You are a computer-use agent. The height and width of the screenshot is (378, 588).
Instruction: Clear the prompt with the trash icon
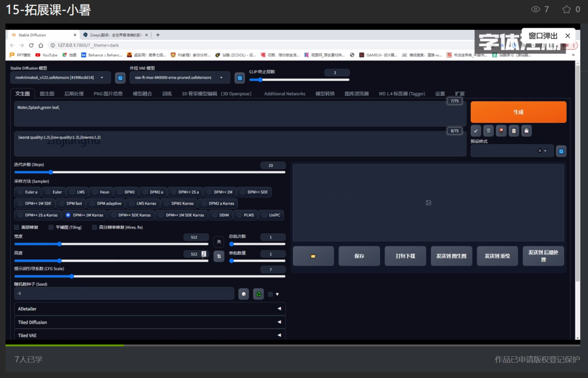(488, 131)
